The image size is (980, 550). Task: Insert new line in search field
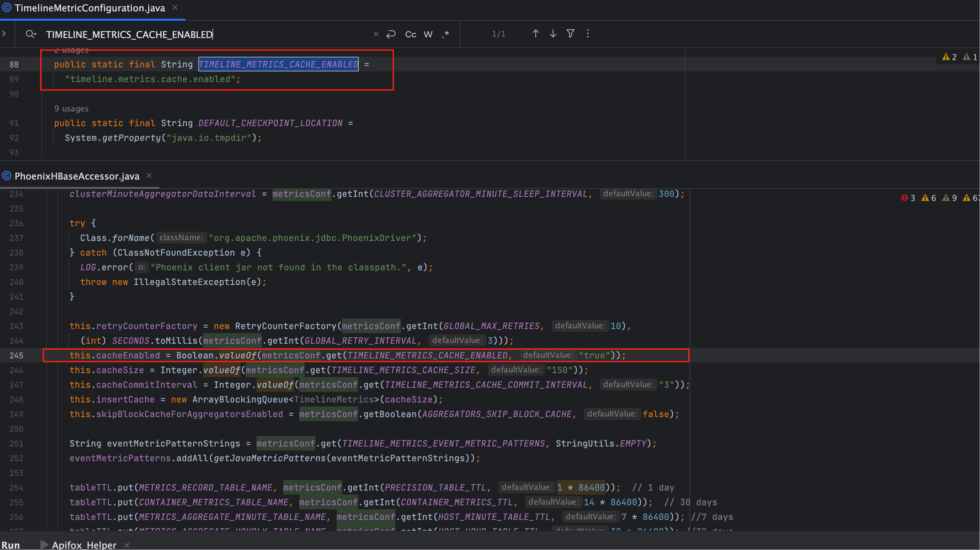[x=391, y=34]
